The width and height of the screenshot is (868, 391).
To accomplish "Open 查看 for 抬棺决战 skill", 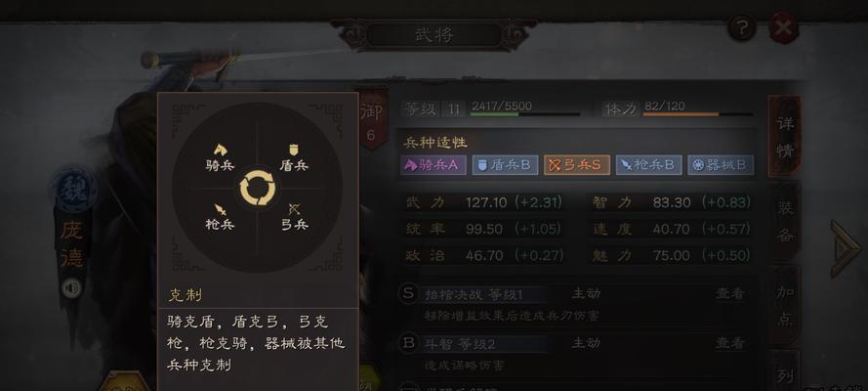I will coord(730,293).
